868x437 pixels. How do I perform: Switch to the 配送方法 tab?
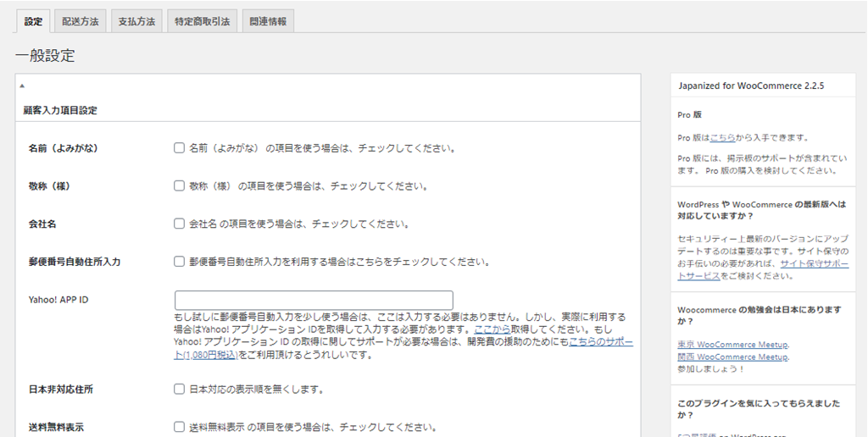[81, 22]
